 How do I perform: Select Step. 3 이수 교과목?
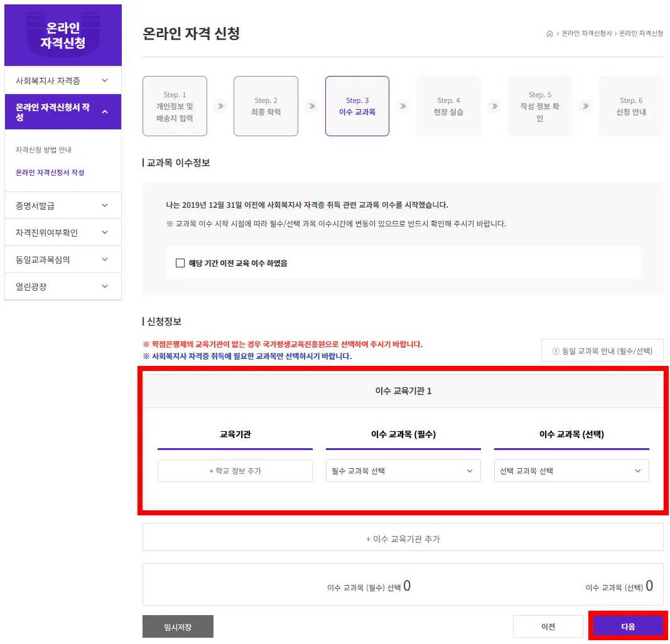coord(357,106)
